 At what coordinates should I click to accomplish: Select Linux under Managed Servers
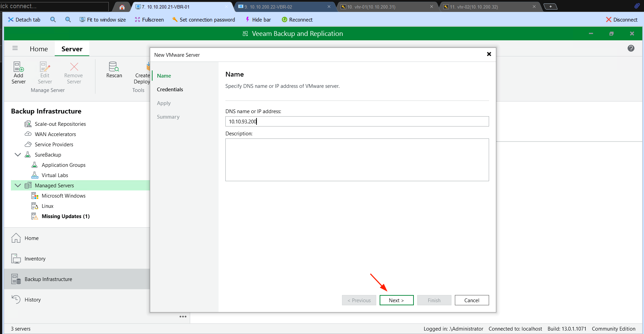point(48,206)
